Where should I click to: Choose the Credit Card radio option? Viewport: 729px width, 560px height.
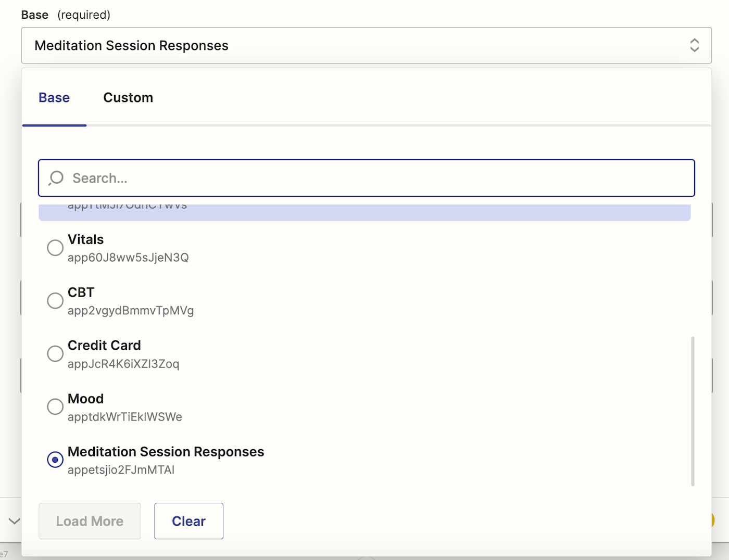tap(55, 354)
